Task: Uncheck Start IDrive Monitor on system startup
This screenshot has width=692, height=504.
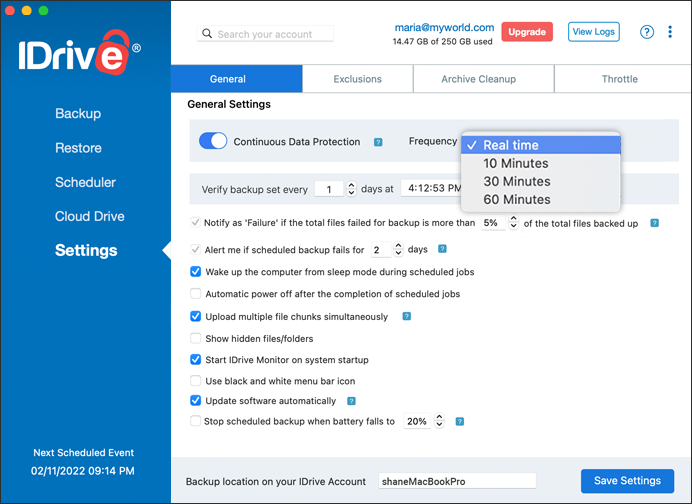Action: click(195, 359)
